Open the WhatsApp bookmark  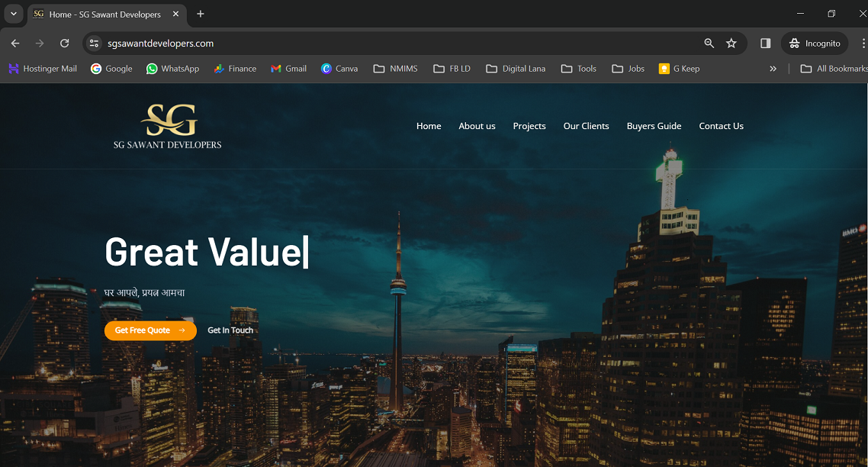[x=172, y=69]
